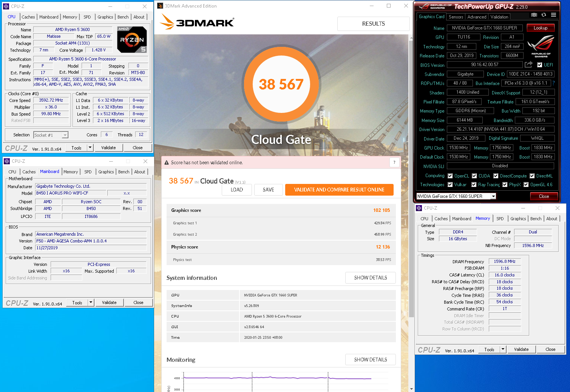Click the LOAD button in 3DMark
Screen dimensions: 570x392
pyautogui.click(x=237, y=190)
